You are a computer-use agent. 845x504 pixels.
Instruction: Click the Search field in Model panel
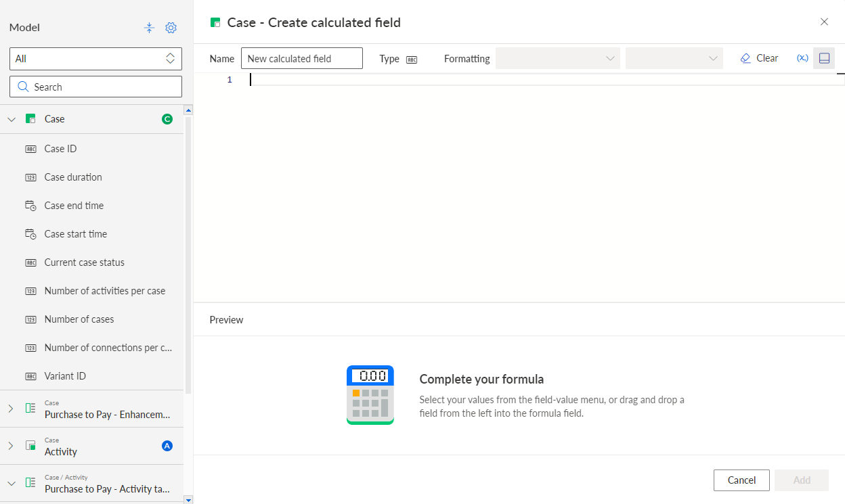click(x=95, y=87)
